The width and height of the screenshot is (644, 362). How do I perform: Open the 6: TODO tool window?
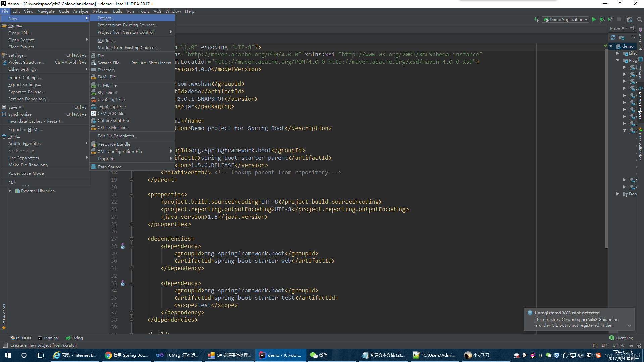pyautogui.click(x=21, y=338)
